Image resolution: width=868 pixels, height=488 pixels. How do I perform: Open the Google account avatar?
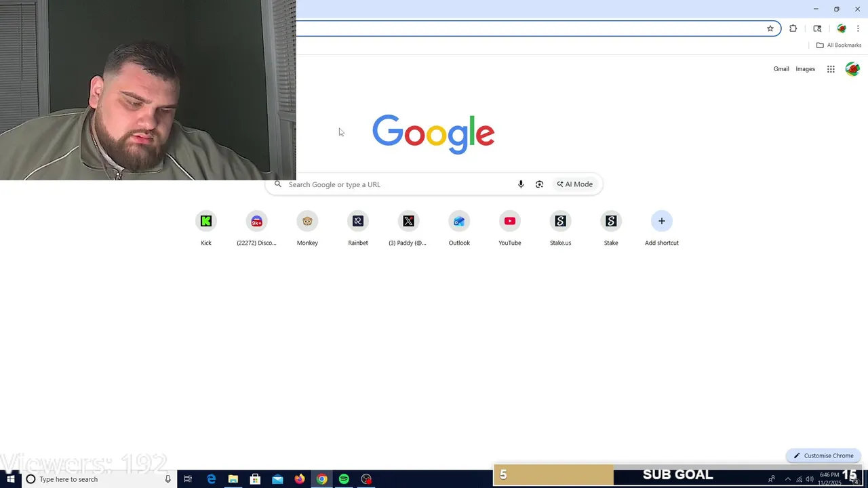(852, 69)
